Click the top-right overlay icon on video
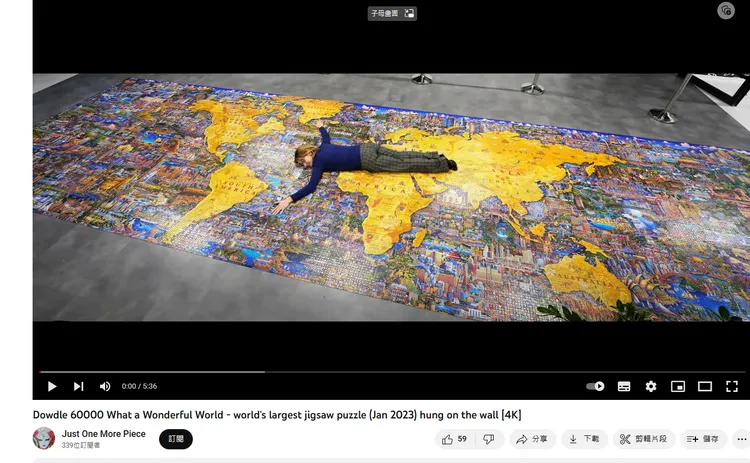 click(x=726, y=11)
